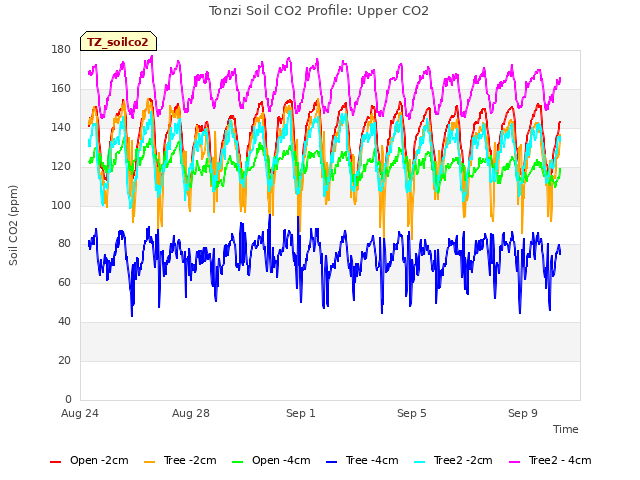The height and width of the screenshot is (480, 640).
Task: Click the Sep 9 x-axis tick label
Action: [x=523, y=413]
